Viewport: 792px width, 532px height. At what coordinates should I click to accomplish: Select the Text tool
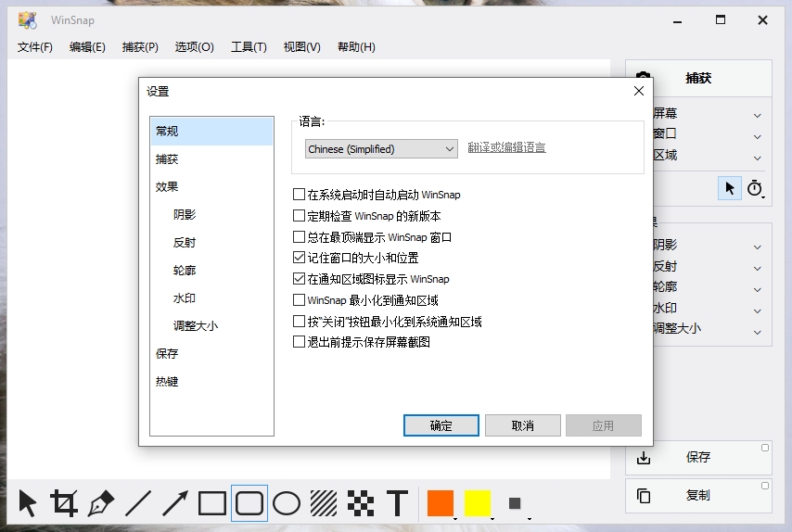click(x=398, y=502)
